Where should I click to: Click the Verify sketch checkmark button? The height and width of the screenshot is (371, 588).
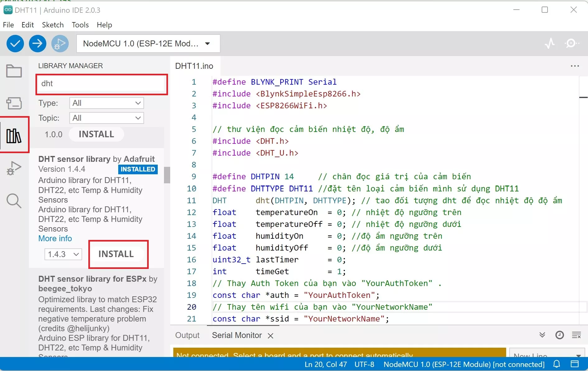pyautogui.click(x=15, y=44)
